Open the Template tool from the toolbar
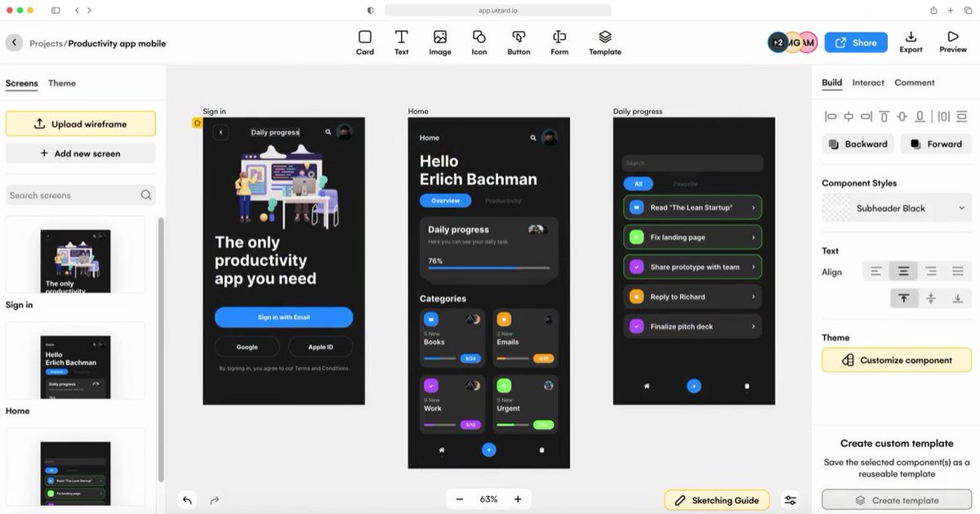 tap(604, 41)
